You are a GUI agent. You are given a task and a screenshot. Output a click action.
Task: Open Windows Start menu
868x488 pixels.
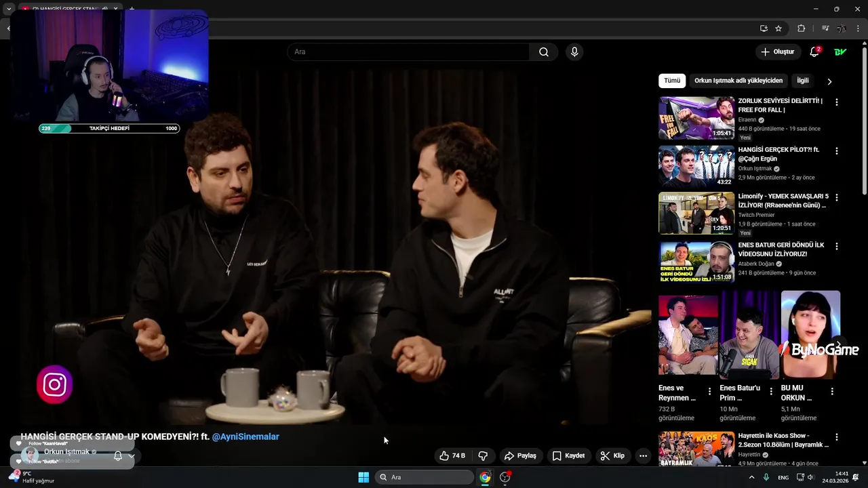(x=363, y=477)
